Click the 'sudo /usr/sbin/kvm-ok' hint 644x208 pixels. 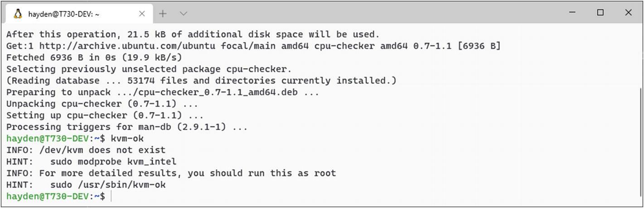pyautogui.click(x=108, y=185)
